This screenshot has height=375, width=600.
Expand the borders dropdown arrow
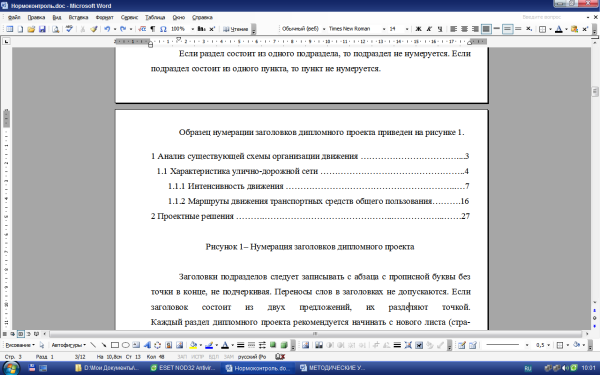(x=550, y=29)
